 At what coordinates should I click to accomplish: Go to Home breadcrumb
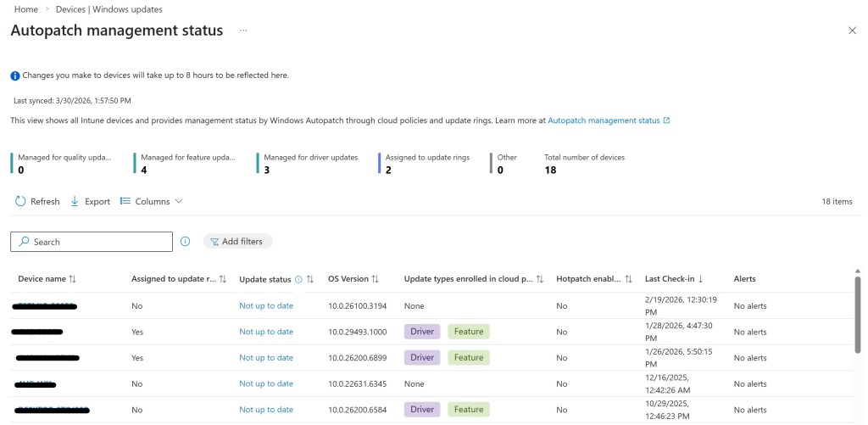(x=25, y=9)
